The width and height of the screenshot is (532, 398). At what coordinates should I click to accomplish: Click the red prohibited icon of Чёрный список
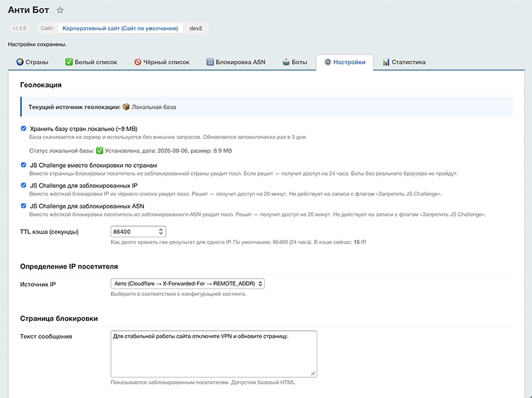pyautogui.click(x=138, y=62)
